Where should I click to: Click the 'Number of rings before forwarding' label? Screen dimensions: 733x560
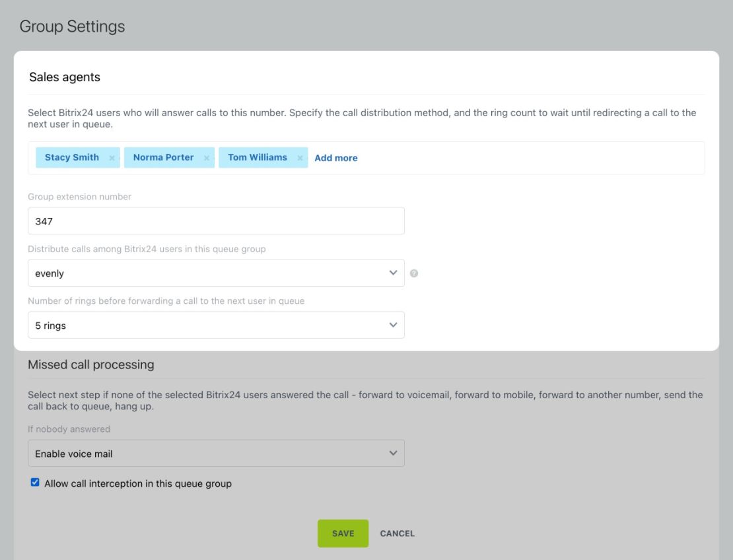(x=166, y=301)
